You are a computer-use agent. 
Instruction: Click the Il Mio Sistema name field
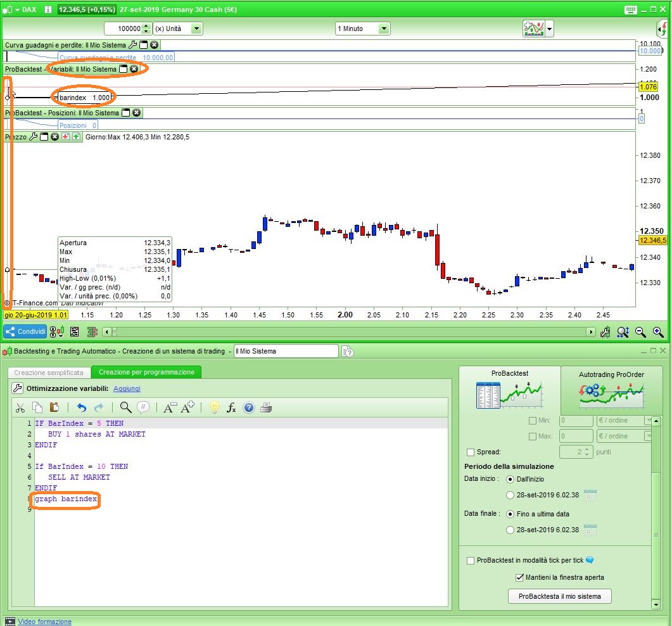point(286,351)
